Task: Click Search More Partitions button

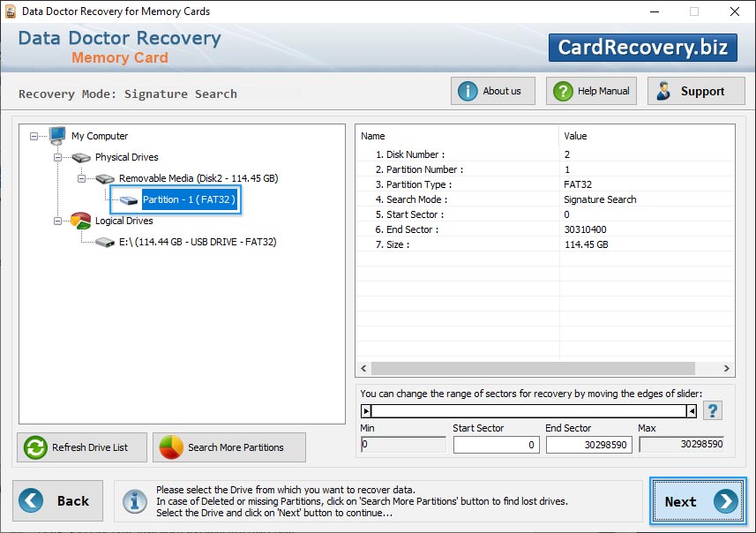Action: tap(229, 447)
